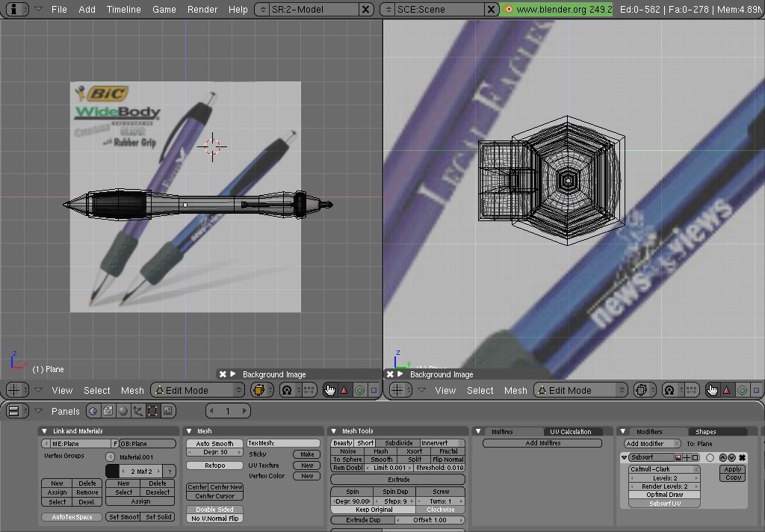
Task: Collapse the Mesh Tools panel
Action: click(334, 431)
